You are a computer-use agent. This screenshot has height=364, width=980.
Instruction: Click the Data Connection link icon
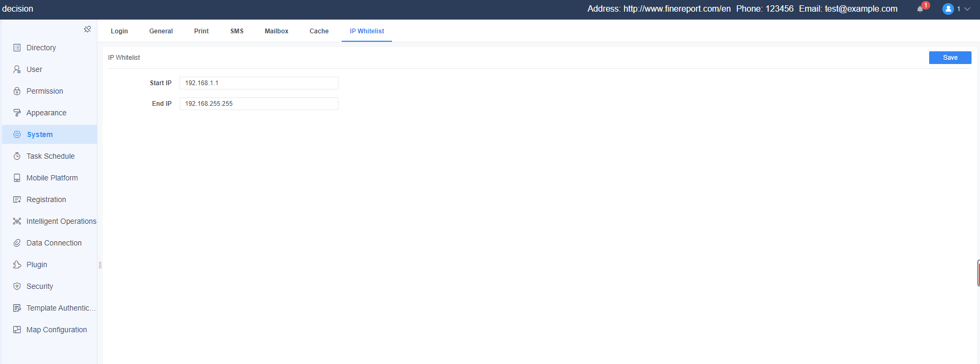pyautogui.click(x=17, y=243)
